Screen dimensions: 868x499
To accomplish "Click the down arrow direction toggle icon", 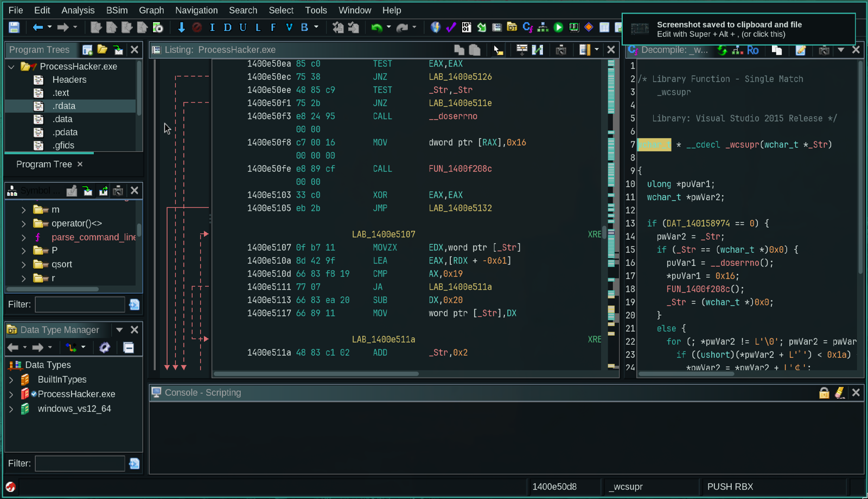I will [x=181, y=27].
